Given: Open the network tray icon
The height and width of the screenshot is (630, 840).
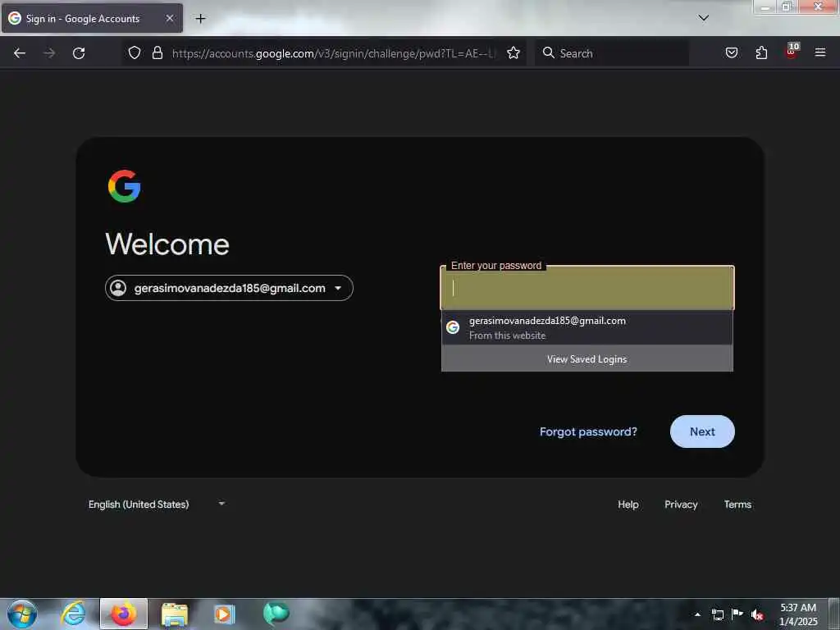Looking at the screenshot, I should click(x=718, y=614).
